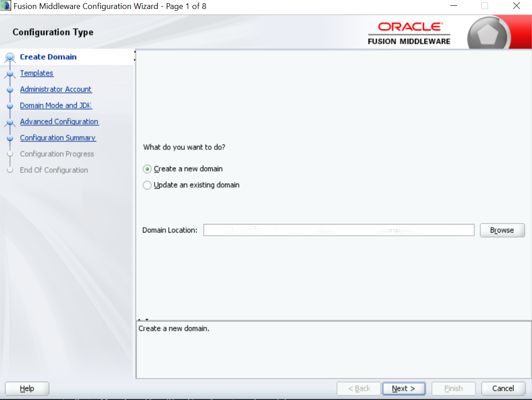Open the Help documentation
The image size is (532, 400).
point(27,388)
